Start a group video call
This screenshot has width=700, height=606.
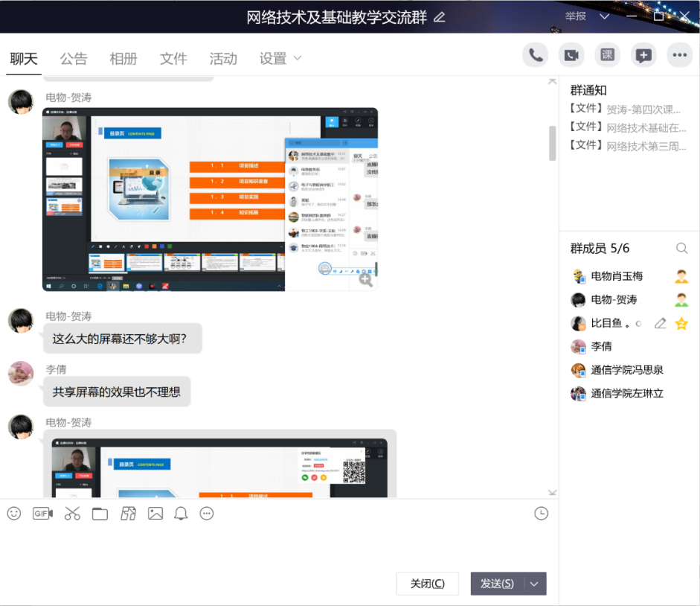pyautogui.click(x=571, y=55)
